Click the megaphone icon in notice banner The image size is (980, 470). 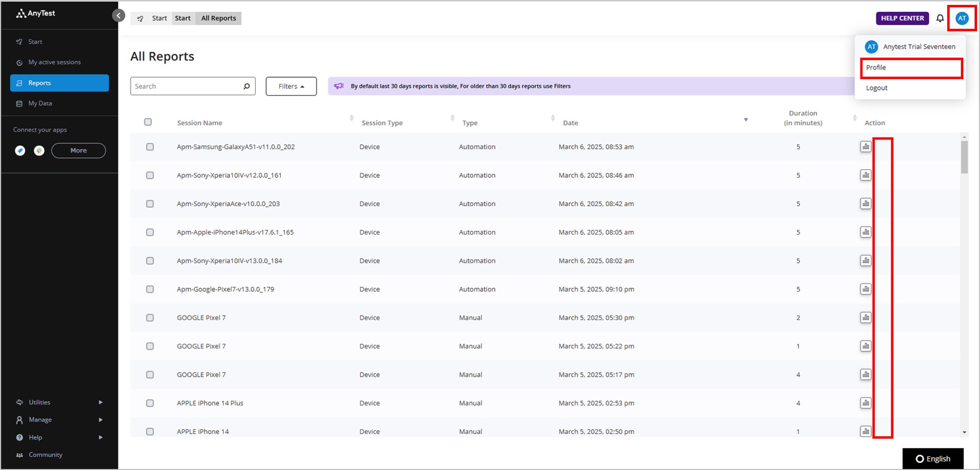click(339, 86)
